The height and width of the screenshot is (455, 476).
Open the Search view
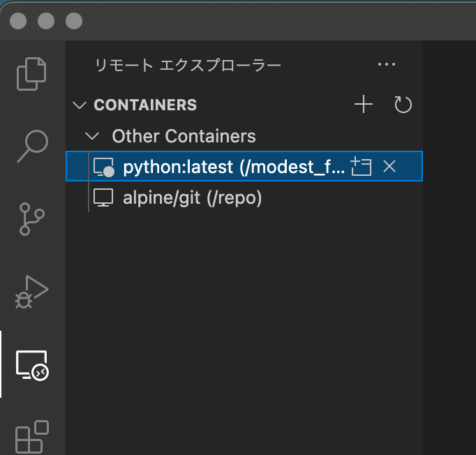32,144
